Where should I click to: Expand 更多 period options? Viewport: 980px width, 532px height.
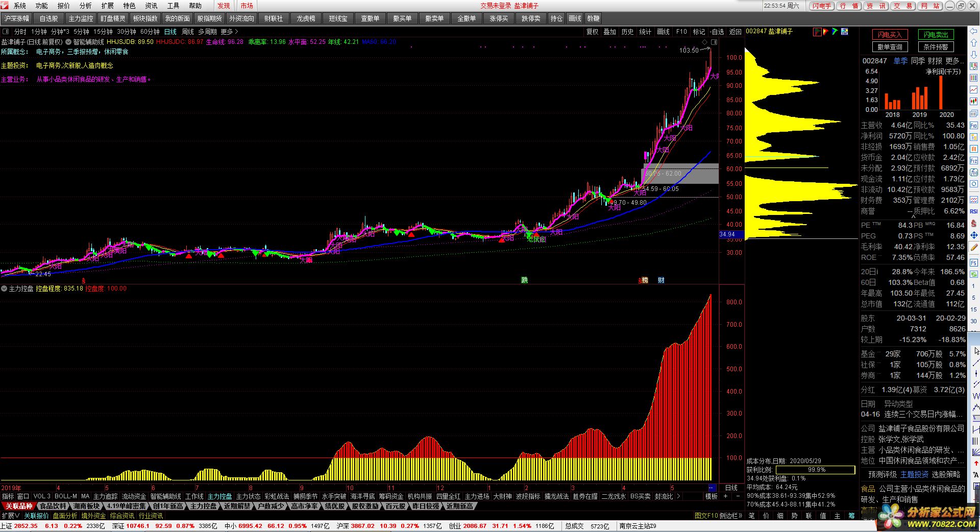(229, 32)
